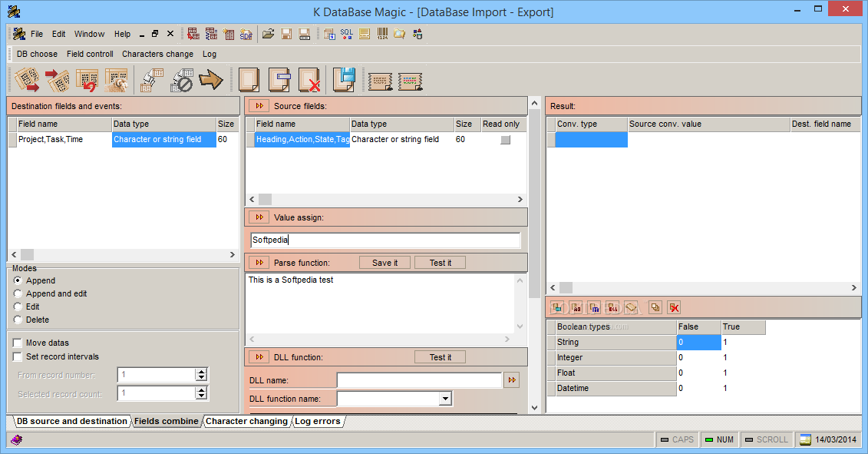Expand the Source fields section arrow
This screenshot has width=868, height=454.
259,106
